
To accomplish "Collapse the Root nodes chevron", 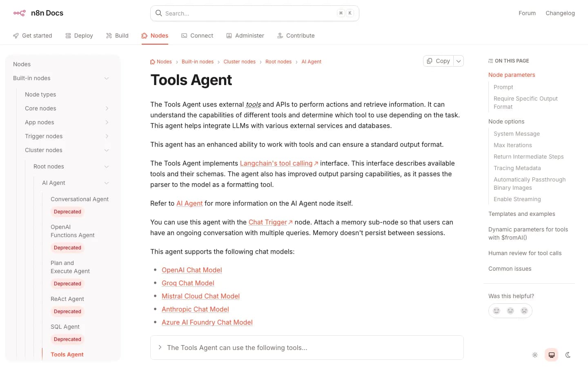I will (x=107, y=166).
